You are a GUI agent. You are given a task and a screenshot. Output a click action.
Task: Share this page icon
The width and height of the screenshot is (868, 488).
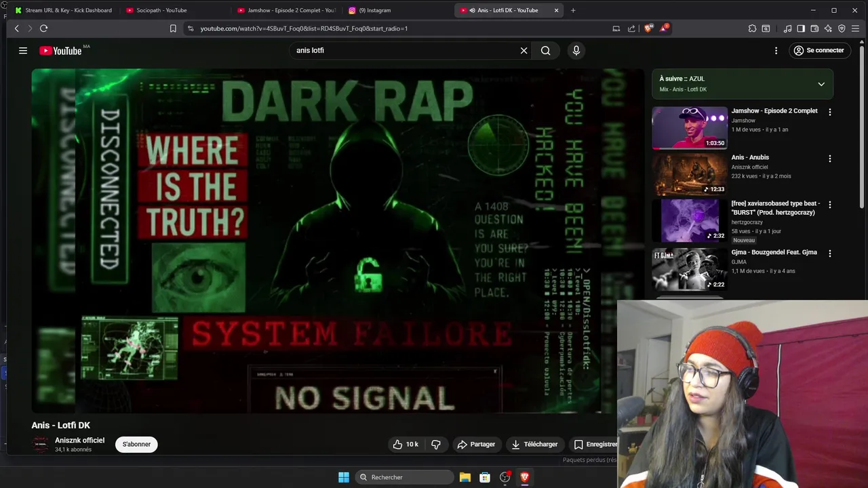point(631,28)
